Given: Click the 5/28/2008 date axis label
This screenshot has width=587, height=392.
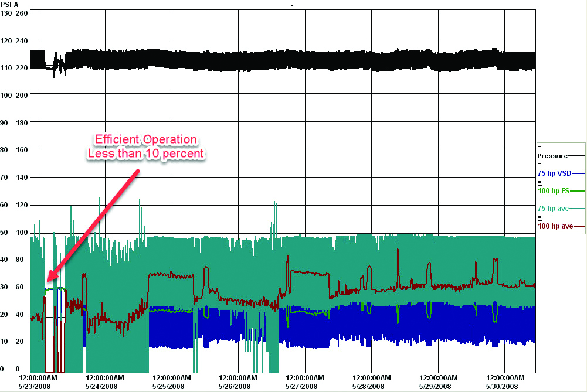Looking at the screenshot, I should pyautogui.click(x=368, y=386).
